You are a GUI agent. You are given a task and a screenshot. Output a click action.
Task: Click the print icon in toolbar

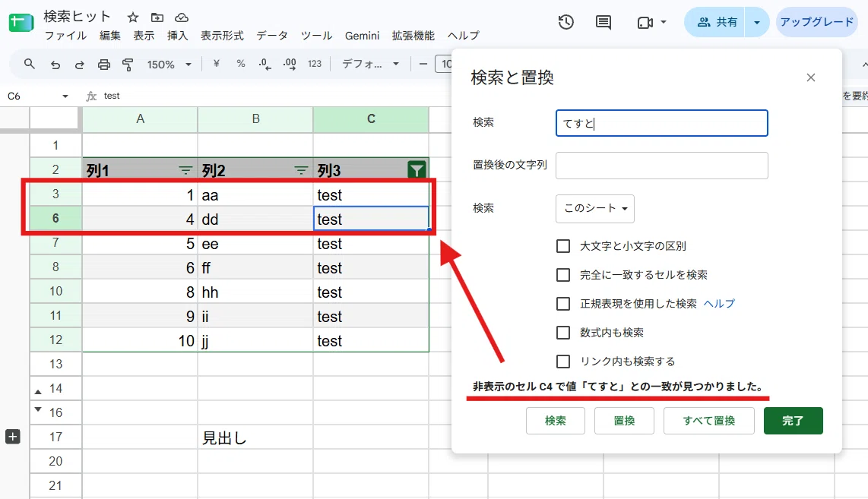[103, 65]
